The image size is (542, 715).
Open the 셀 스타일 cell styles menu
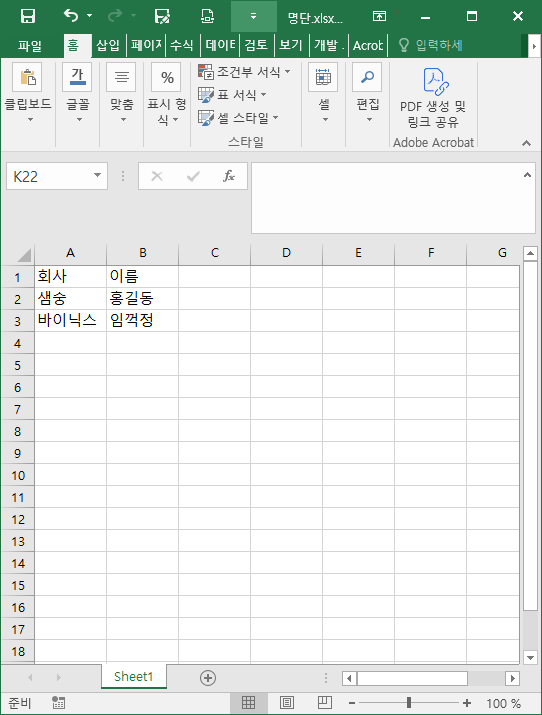click(238, 118)
